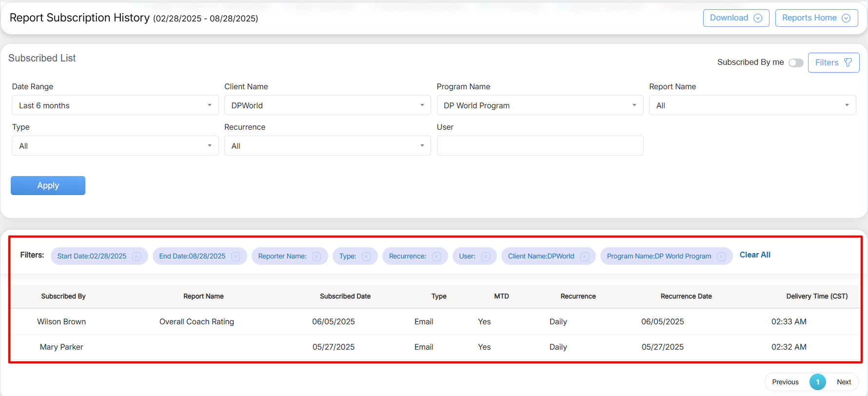
Task: Open the Download menu
Action: click(736, 18)
